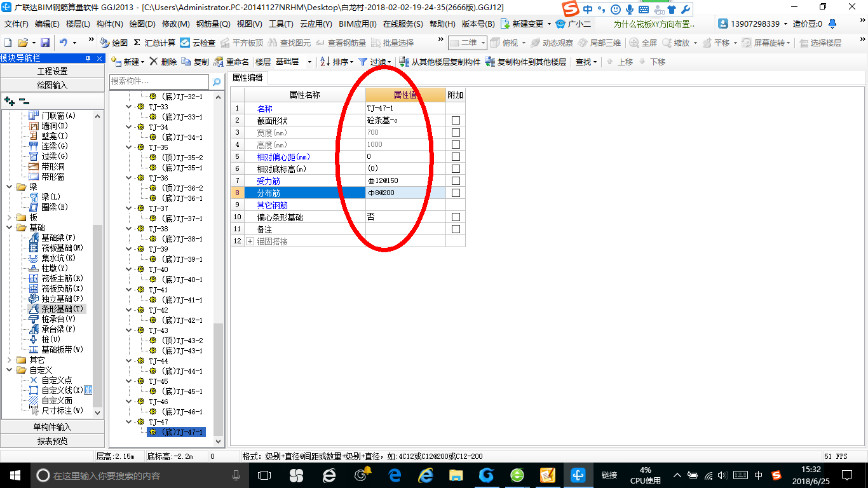This screenshot has height=488, width=868.
Task: Open 绘图 drawing mode
Action: (x=114, y=43)
